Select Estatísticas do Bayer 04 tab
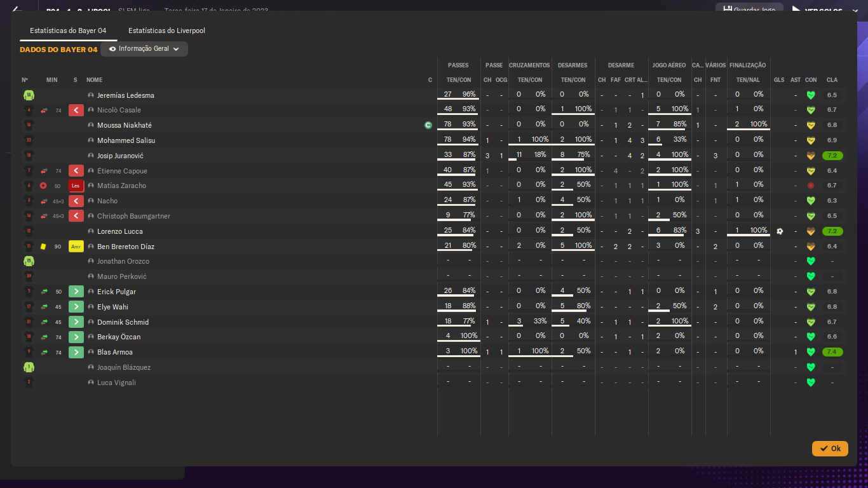 tap(68, 30)
